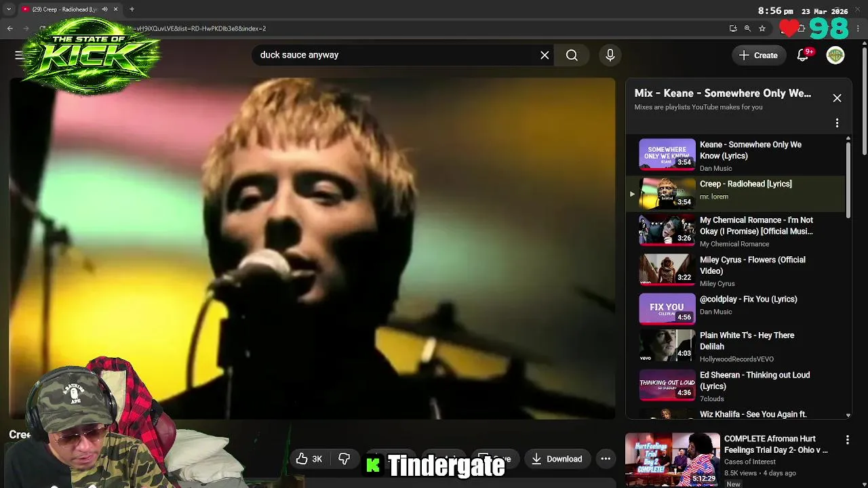Go back with browser back arrow
The width and height of the screenshot is (868, 488).
pos(10,28)
